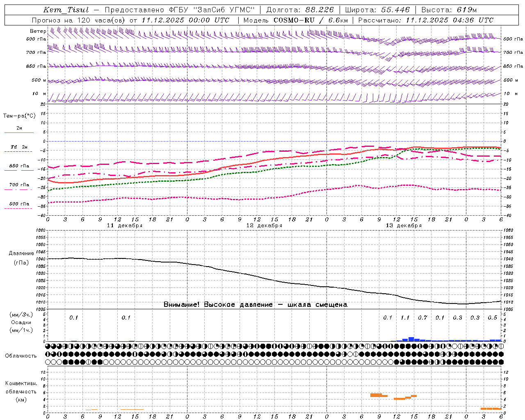Click the 0.5 precipitation total value
The image size is (525, 420).
[492, 318]
